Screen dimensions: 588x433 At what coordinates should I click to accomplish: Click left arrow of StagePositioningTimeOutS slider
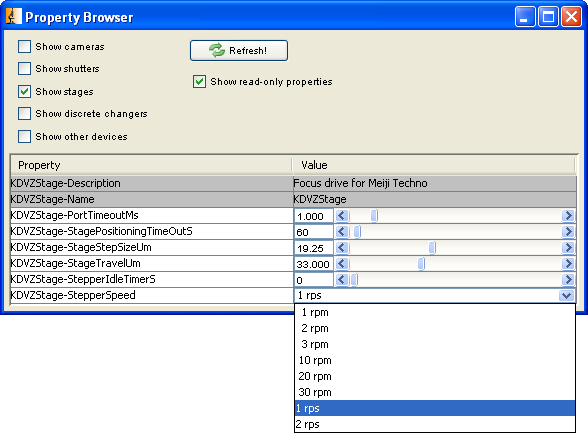(342, 232)
